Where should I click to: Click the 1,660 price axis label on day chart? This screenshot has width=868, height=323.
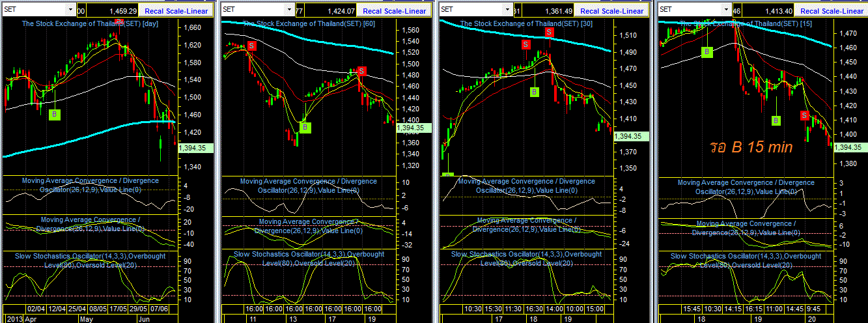tap(193, 27)
